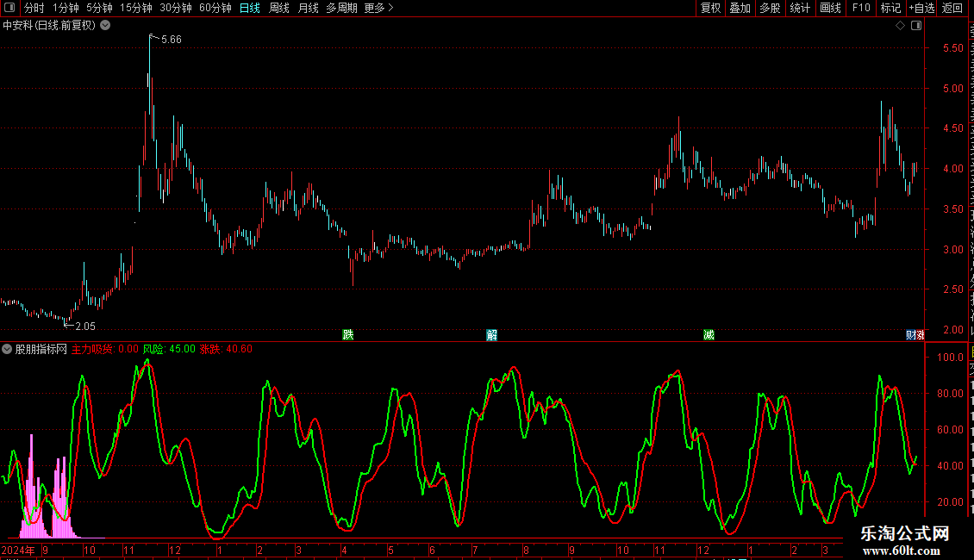The image size is (974, 560).
Task: Select the 5分钟 period tab
Action: point(99,8)
